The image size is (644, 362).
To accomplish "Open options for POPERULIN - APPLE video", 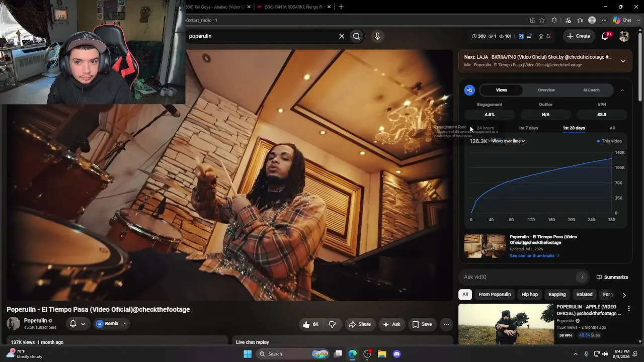I will point(628,308).
